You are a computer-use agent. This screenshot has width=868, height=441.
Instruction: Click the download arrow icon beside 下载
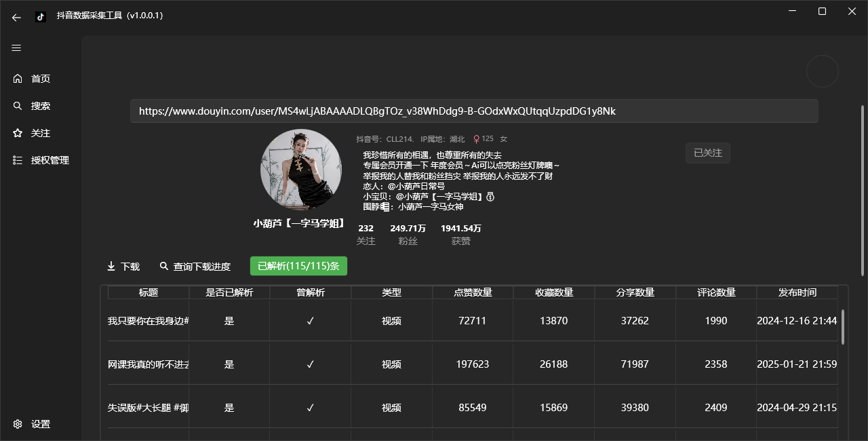[x=110, y=266]
